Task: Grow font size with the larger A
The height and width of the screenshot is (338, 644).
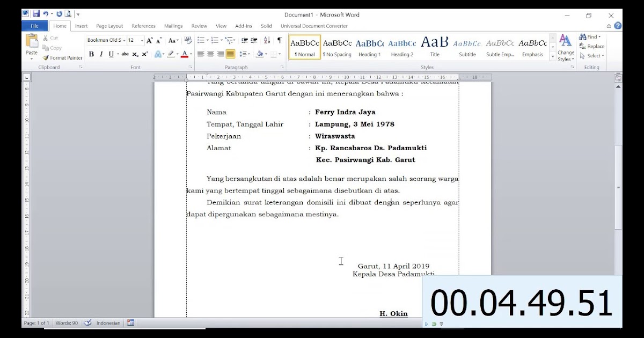Action: (150, 40)
